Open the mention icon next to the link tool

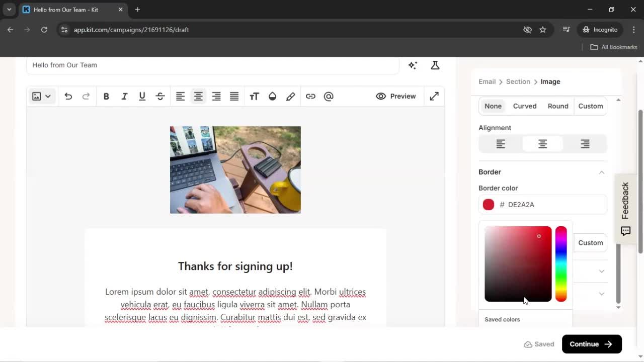point(329,96)
